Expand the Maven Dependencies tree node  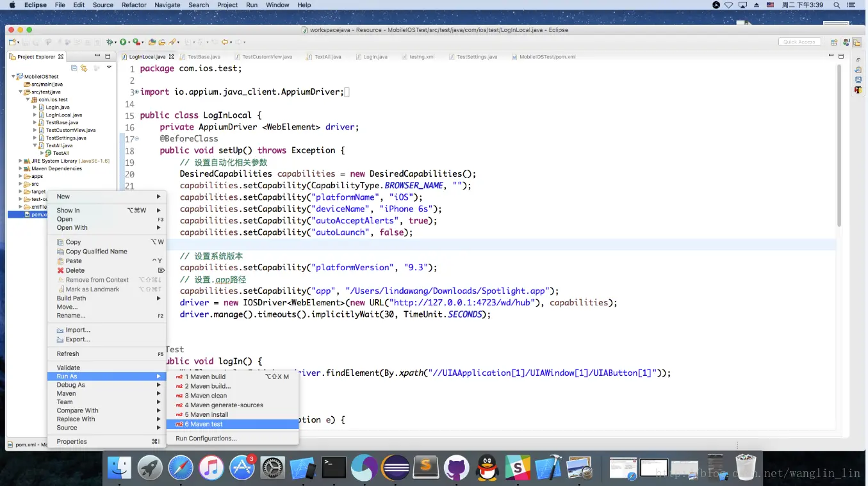pyautogui.click(x=20, y=168)
